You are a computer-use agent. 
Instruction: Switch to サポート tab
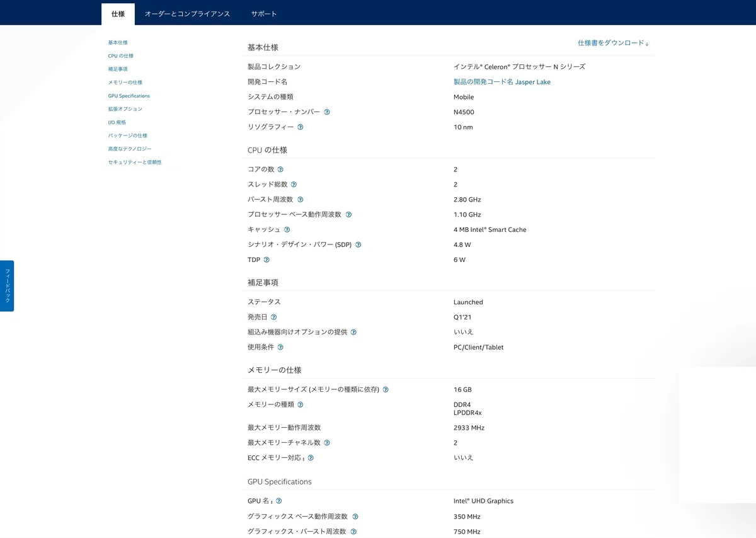[x=264, y=14]
